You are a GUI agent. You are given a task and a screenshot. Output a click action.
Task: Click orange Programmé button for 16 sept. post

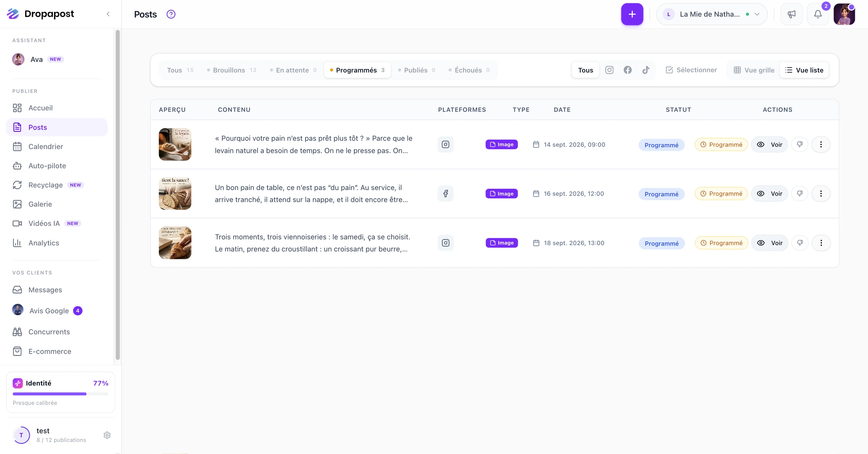tap(721, 194)
